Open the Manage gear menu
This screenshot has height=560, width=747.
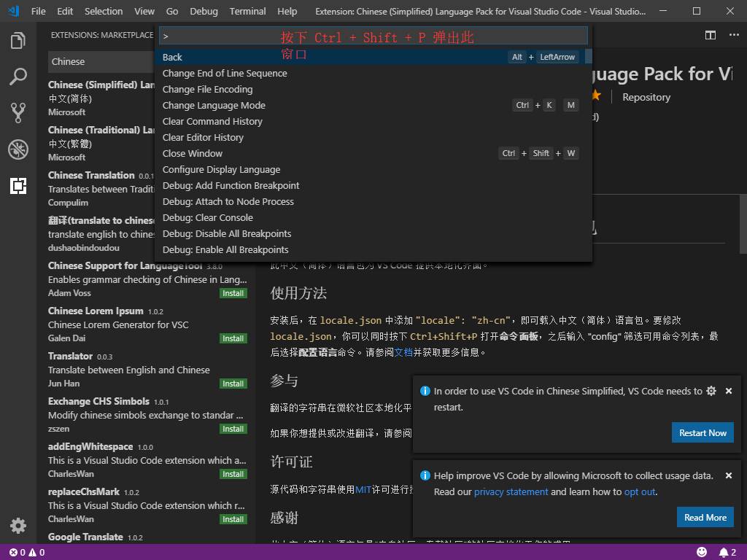pyautogui.click(x=18, y=526)
